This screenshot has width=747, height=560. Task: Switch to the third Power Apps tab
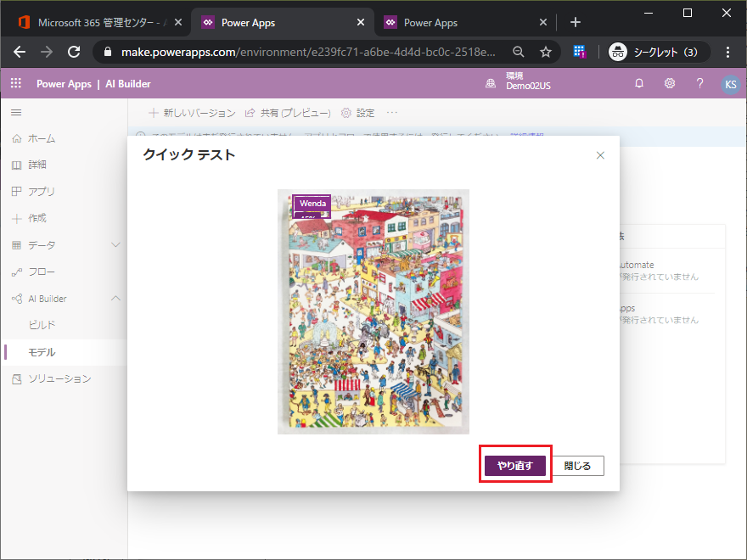[x=465, y=22]
